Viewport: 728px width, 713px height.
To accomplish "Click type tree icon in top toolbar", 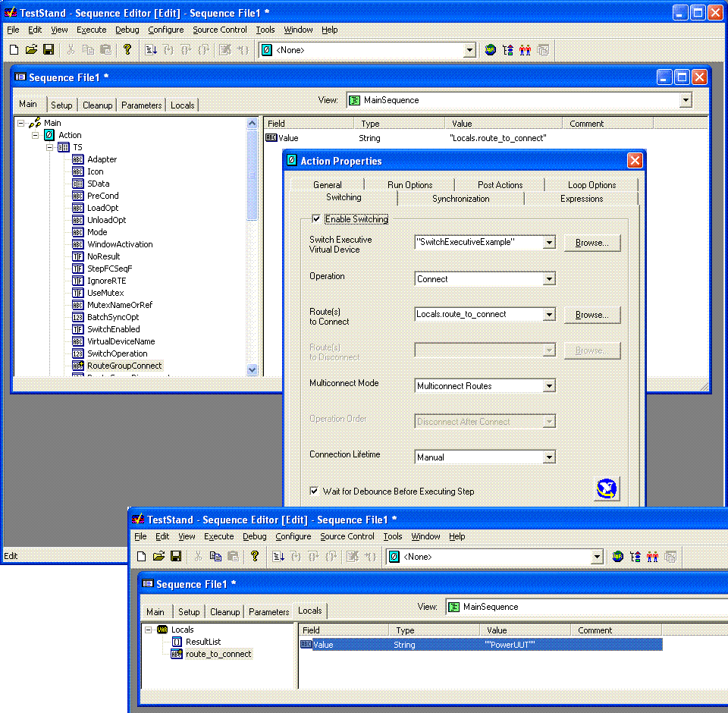I will coord(508,50).
